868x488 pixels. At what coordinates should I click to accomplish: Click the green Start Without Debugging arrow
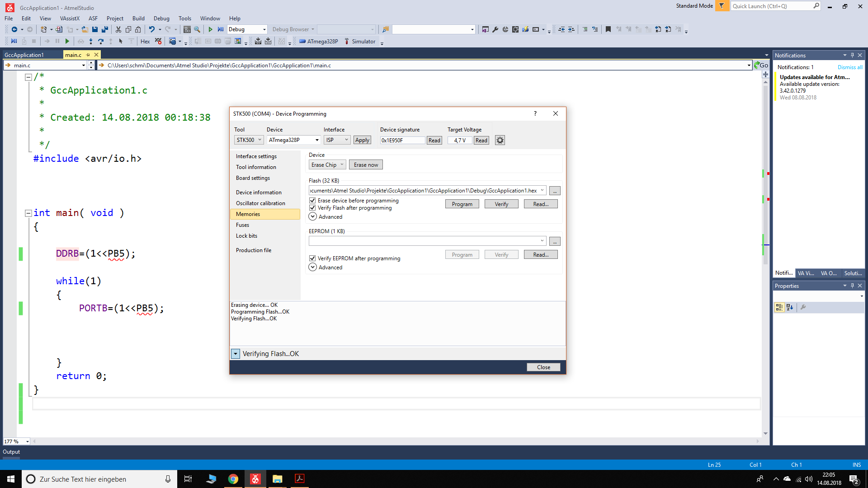(x=210, y=29)
